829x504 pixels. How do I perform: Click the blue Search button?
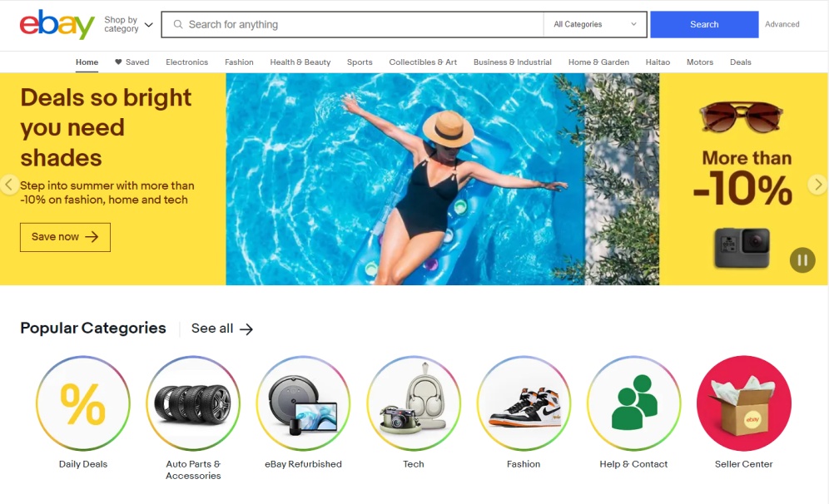[x=704, y=24]
